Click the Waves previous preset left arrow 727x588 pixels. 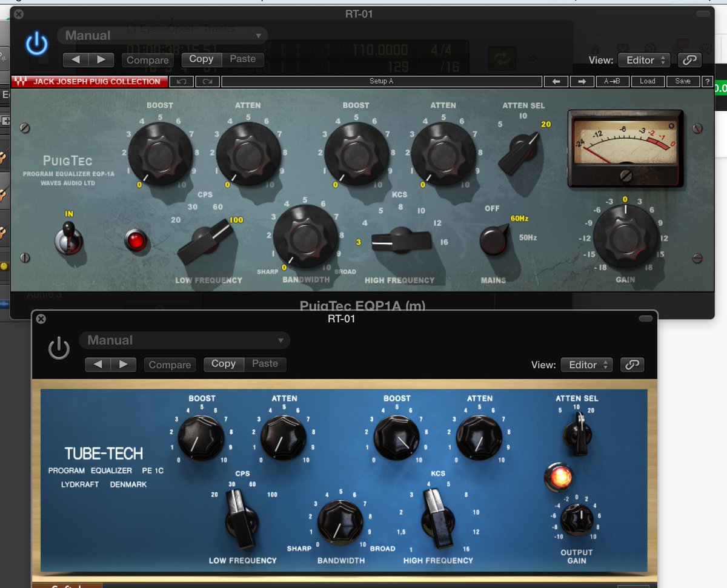(556, 81)
